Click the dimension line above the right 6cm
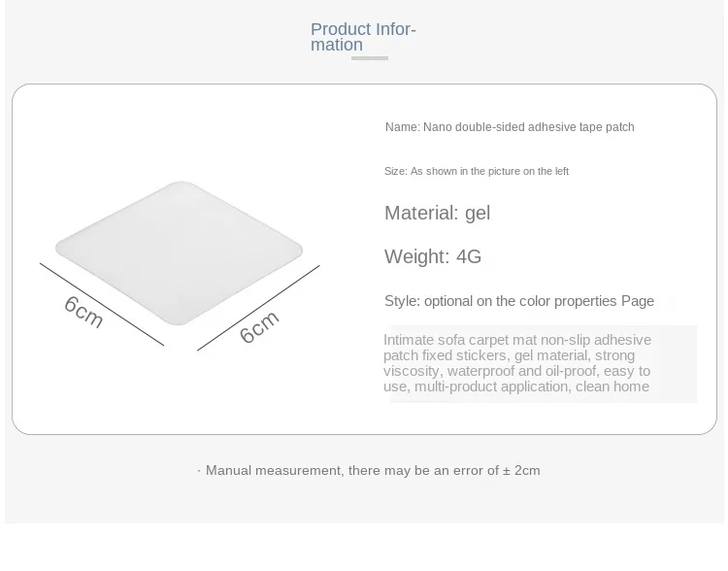This screenshot has height=571, width=728. click(x=258, y=308)
